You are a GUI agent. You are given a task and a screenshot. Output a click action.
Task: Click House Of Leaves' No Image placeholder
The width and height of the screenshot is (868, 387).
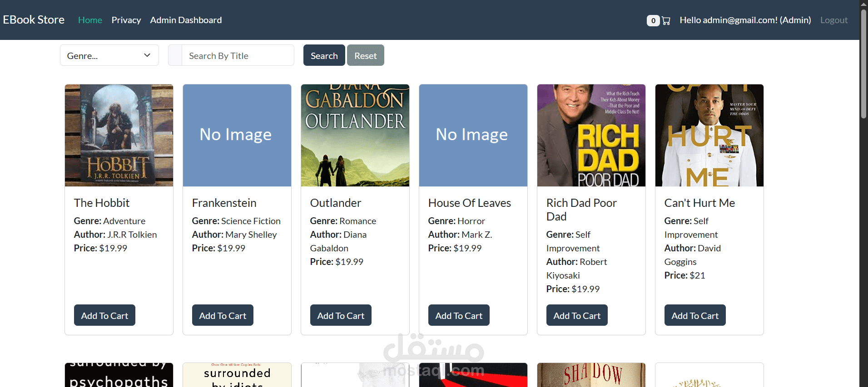pyautogui.click(x=473, y=135)
